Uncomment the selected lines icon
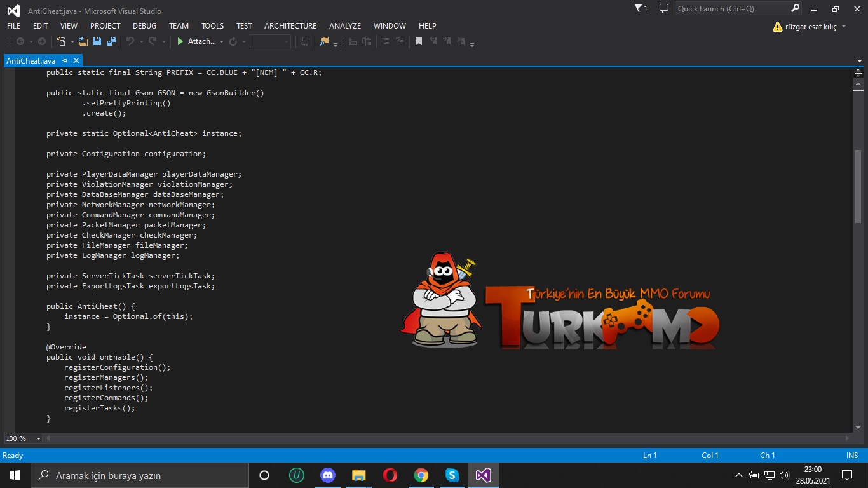Screen dimensions: 868x488 coord(399,41)
